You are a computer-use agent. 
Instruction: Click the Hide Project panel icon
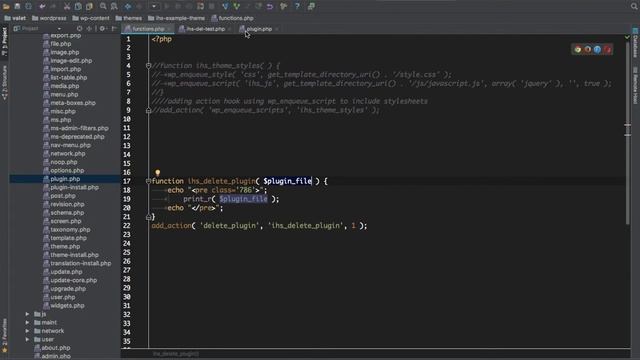[114, 29]
